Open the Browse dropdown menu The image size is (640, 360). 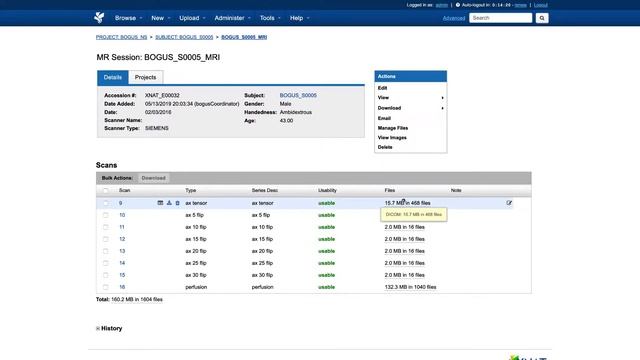[129, 18]
